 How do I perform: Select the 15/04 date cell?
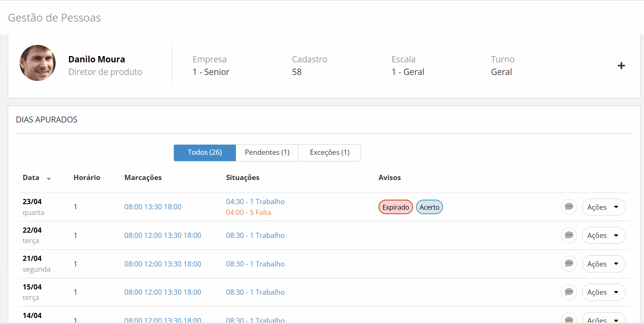coord(32,292)
